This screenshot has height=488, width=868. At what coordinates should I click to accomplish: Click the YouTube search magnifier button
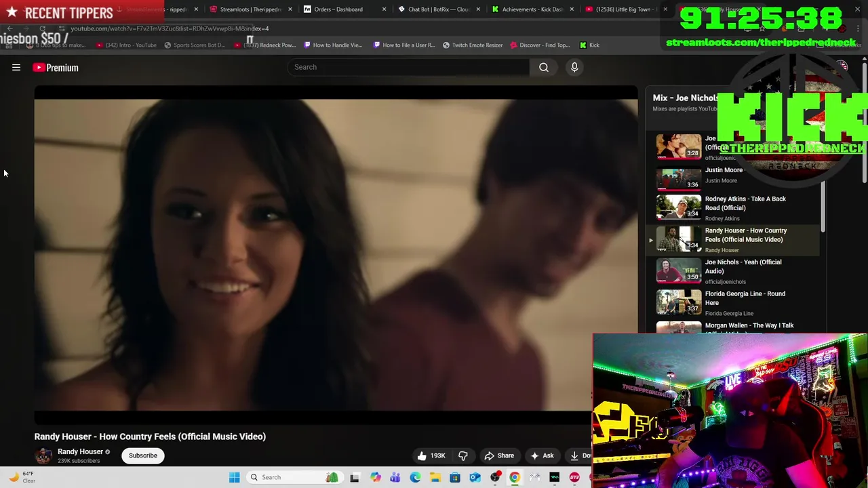click(x=544, y=67)
